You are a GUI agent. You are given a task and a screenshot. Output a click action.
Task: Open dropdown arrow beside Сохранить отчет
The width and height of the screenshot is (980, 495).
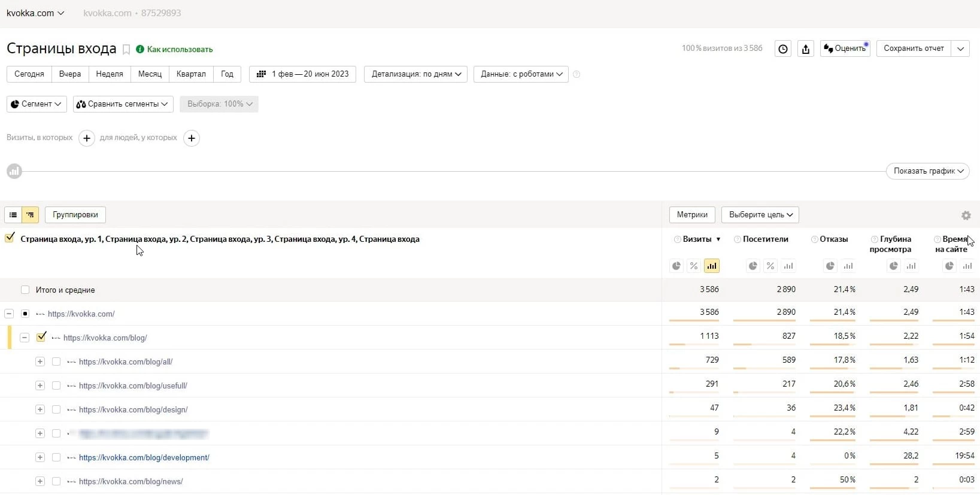[960, 48]
